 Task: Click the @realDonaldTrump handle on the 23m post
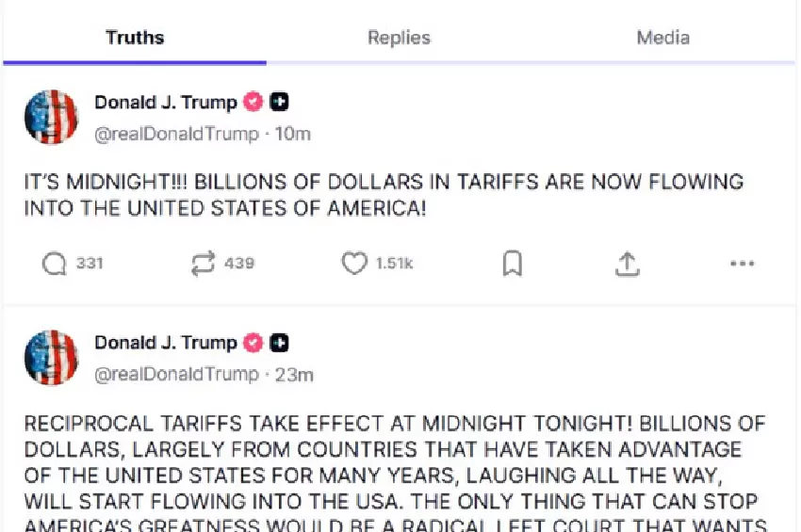[x=176, y=374]
